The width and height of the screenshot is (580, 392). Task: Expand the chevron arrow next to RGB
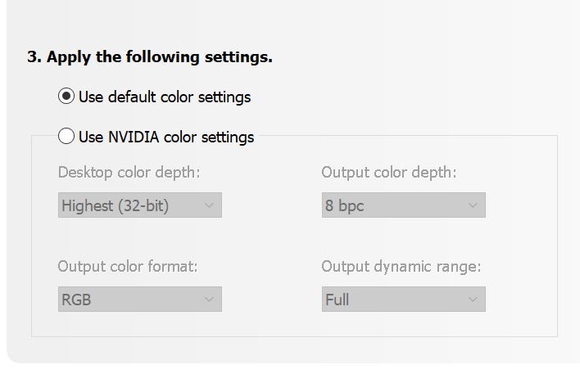(x=209, y=300)
